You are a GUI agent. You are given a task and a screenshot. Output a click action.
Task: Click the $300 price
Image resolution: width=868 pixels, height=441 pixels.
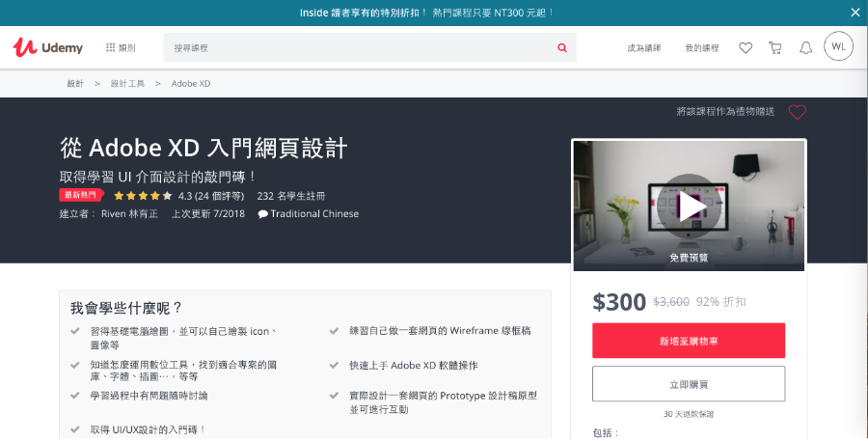619,302
